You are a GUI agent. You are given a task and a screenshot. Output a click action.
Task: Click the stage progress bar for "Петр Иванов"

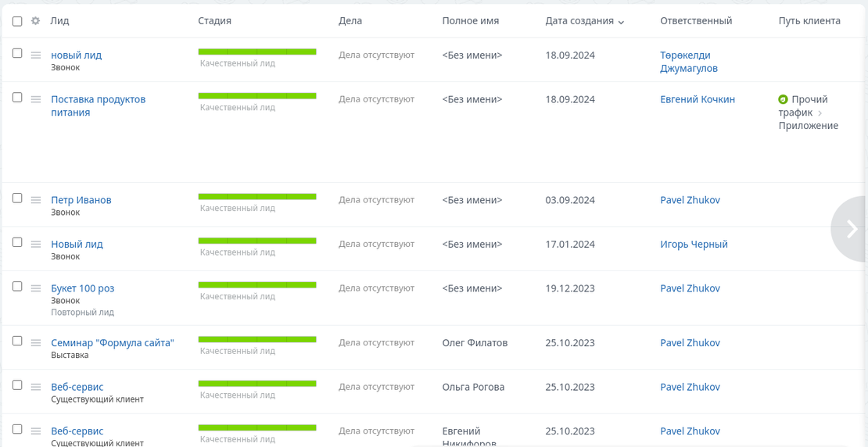tap(256, 196)
